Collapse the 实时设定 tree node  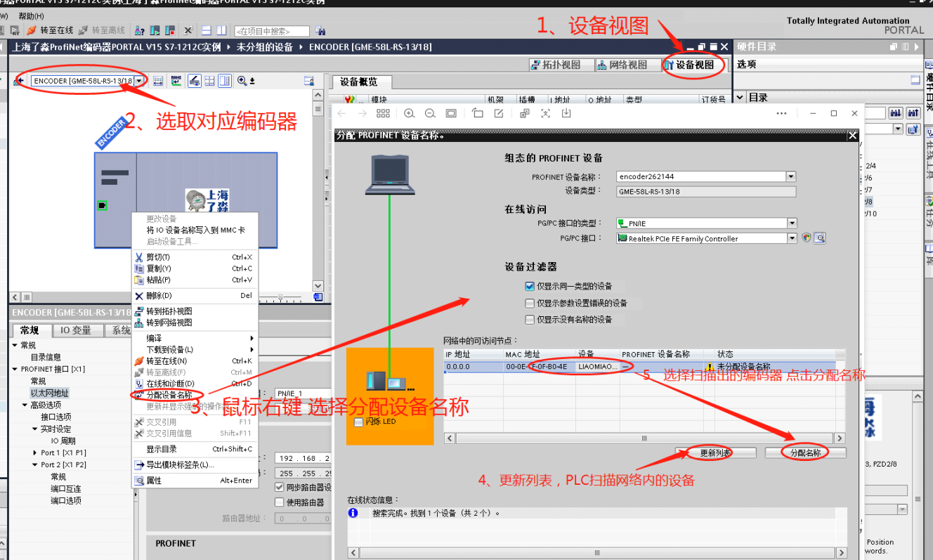[35, 429]
